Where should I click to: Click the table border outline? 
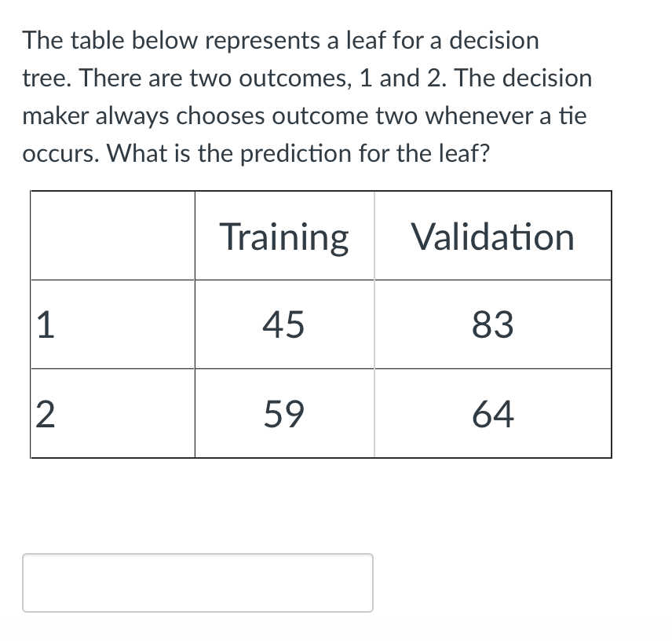point(322,189)
